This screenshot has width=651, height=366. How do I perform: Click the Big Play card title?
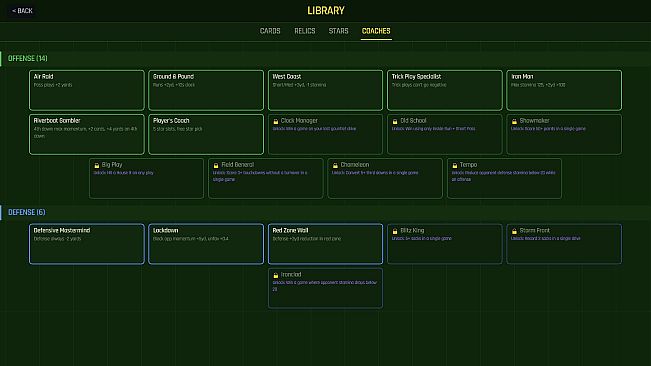pos(112,165)
